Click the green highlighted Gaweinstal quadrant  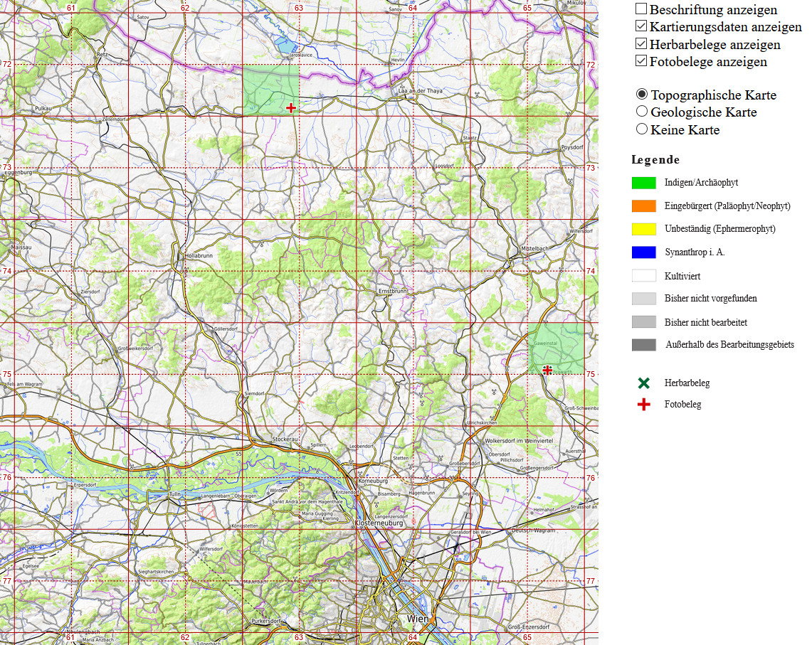pos(557,348)
